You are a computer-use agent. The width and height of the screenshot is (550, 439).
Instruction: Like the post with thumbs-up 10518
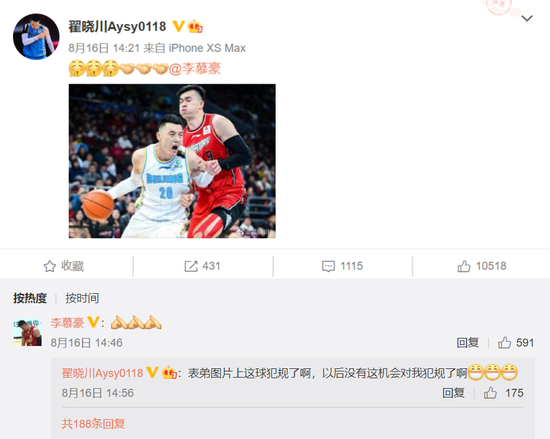(482, 266)
